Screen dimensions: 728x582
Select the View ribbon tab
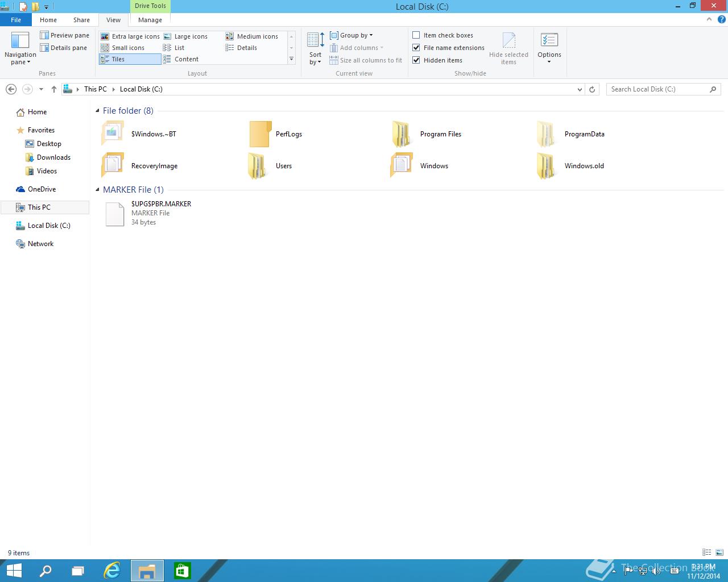click(114, 20)
